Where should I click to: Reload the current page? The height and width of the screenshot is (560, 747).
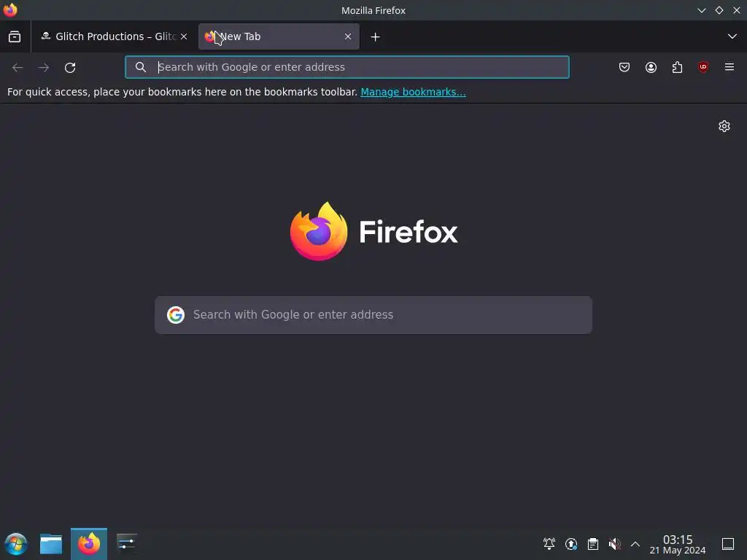click(x=70, y=68)
